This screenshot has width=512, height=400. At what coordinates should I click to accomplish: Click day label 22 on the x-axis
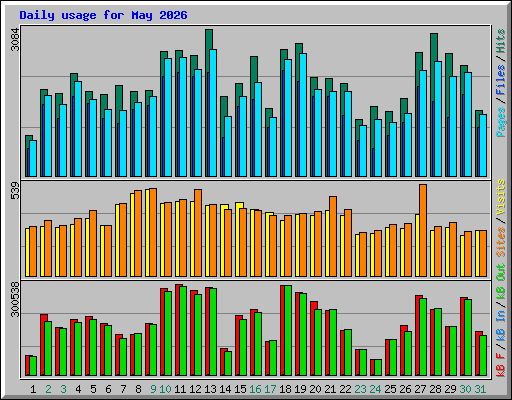345,389
